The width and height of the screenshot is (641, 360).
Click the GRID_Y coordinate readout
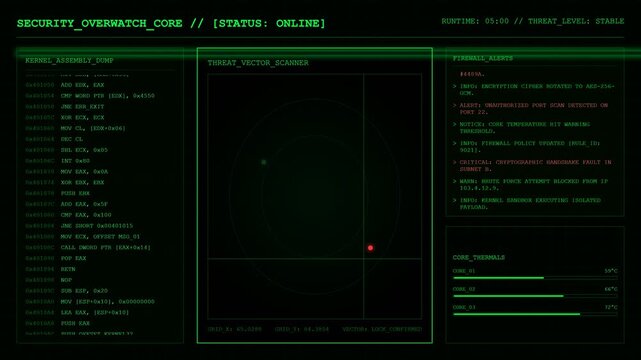click(x=302, y=329)
